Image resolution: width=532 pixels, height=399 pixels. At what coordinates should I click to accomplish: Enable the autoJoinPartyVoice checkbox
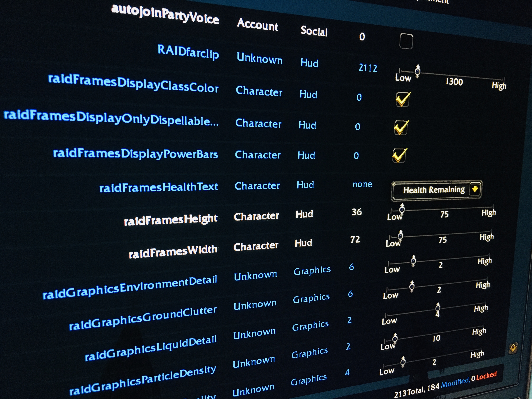[x=406, y=41]
